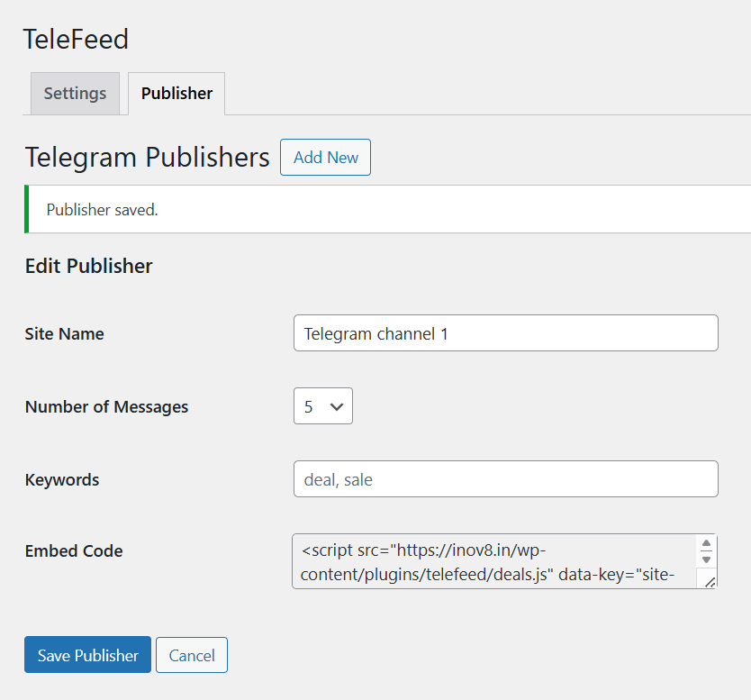
Task: Click the 'Embed Code' label
Action: click(74, 551)
